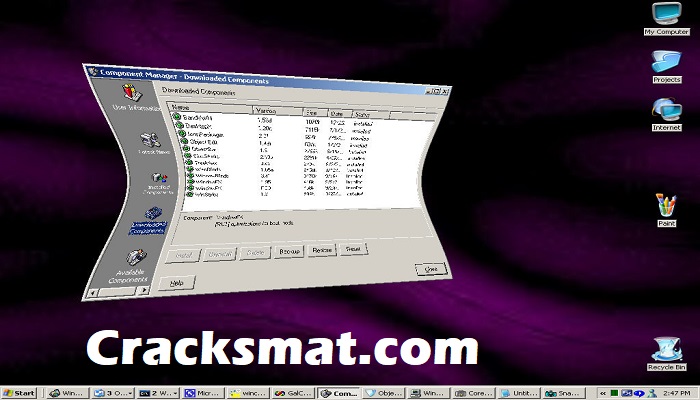The height and width of the screenshot is (400, 700).
Task: Sort the list by the Size column header
Action: click(316, 112)
